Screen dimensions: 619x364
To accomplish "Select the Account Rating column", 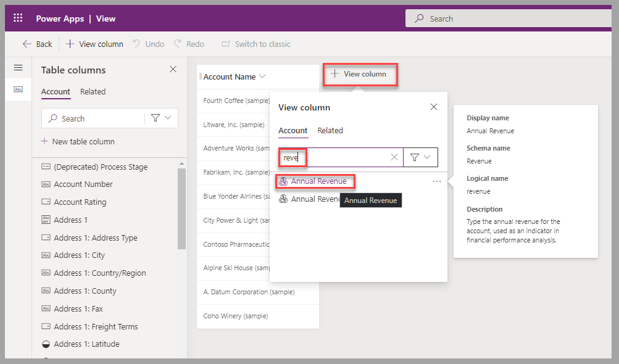I will [74, 202].
